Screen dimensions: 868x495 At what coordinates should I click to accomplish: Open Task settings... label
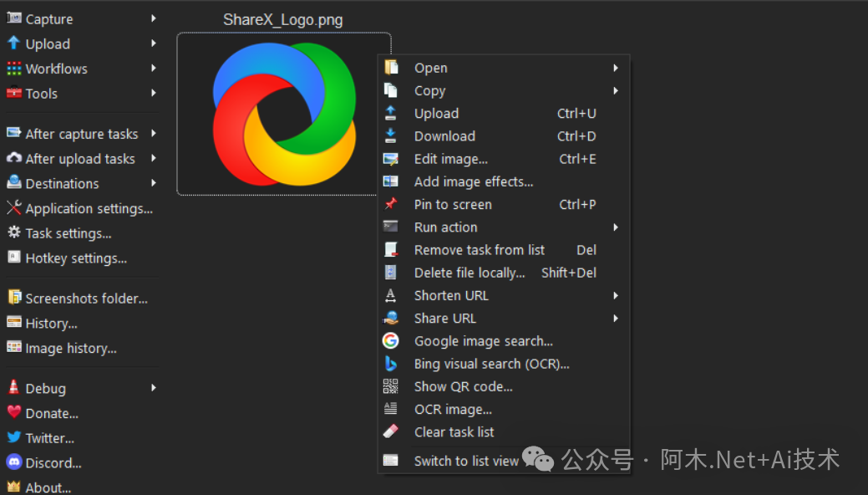click(x=69, y=234)
